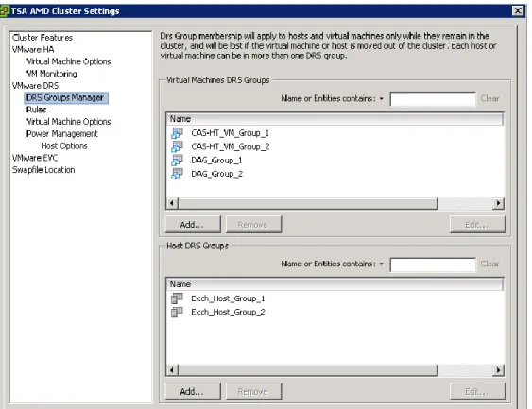The image size is (532, 409).
Task: Click the CAS-HT_VM_Group_1 VM group icon
Action: [x=177, y=133]
